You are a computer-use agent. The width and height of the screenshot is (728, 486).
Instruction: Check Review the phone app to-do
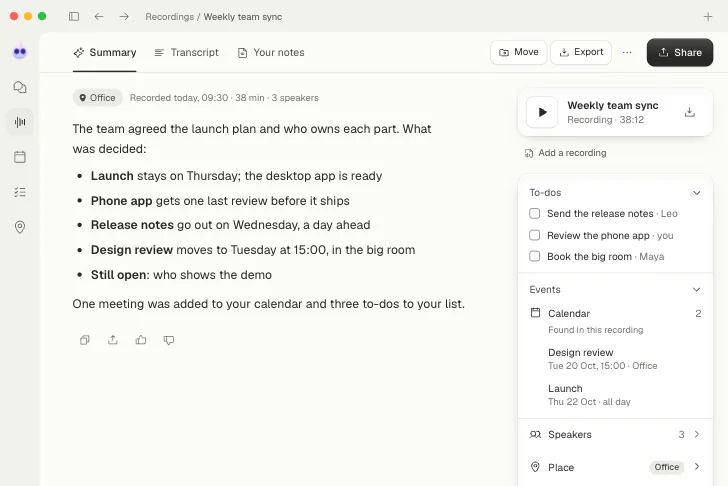pyautogui.click(x=535, y=235)
